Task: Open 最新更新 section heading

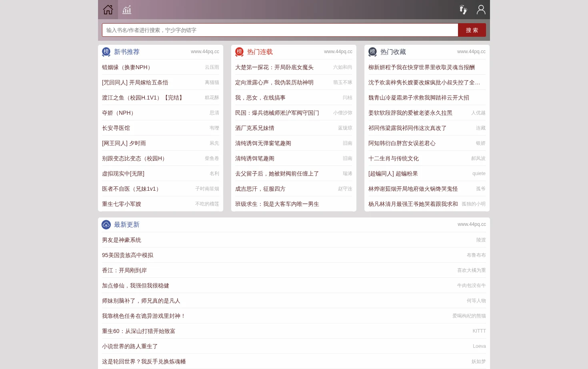Action: (x=127, y=225)
